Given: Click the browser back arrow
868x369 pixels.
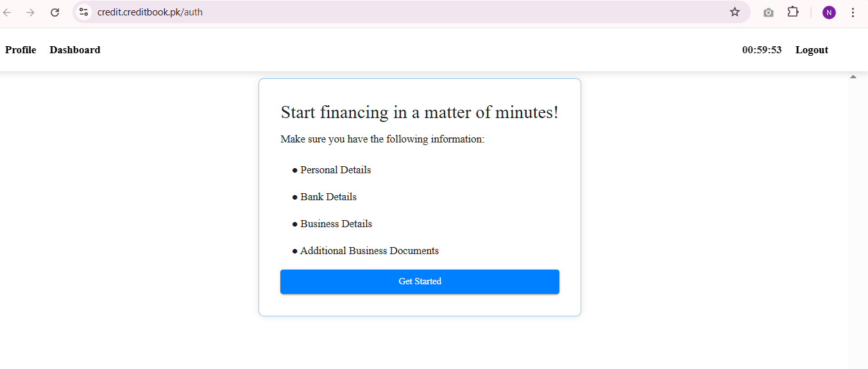Looking at the screenshot, I should coord(8,12).
